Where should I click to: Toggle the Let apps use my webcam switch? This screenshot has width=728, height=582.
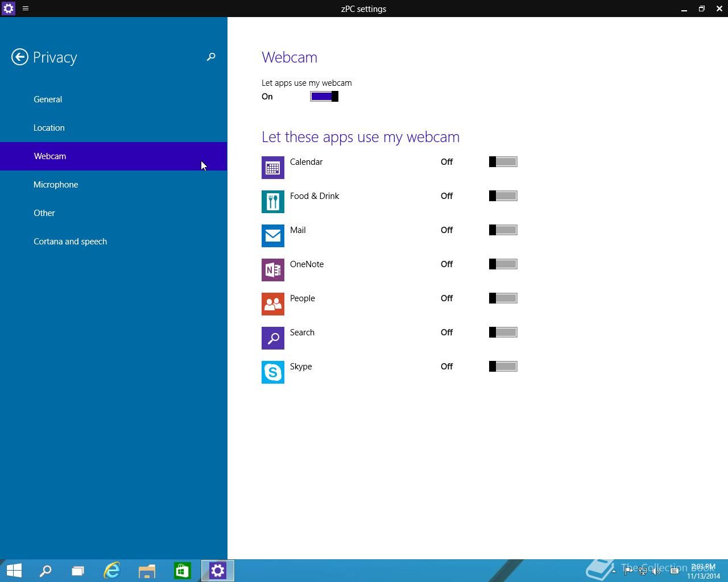324,97
